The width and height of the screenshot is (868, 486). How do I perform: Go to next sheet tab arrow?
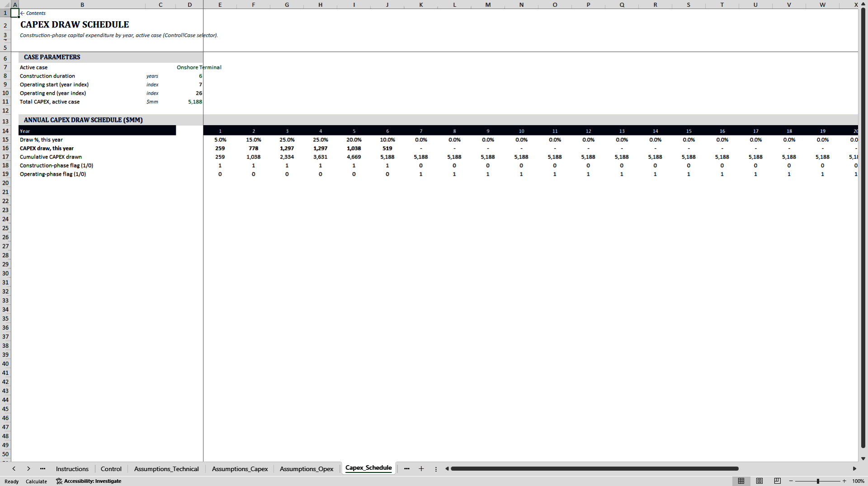pyautogui.click(x=28, y=469)
